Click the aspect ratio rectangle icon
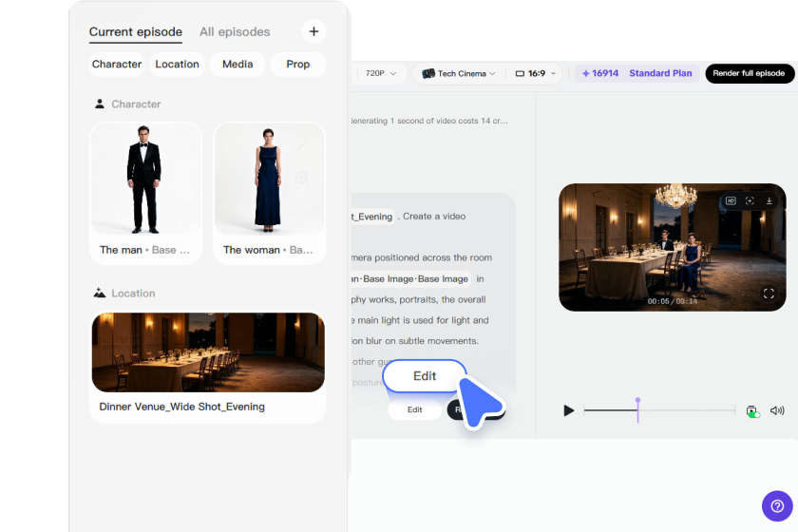This screenshot has width=798, height=532. click(x=520, y=73)
